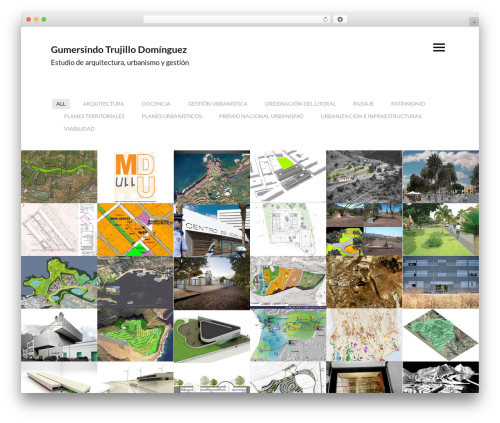The width and height of the screenshot is (500, 423).
Task: Open four-photo park collage thumbnail
Action: click(364, 230)
